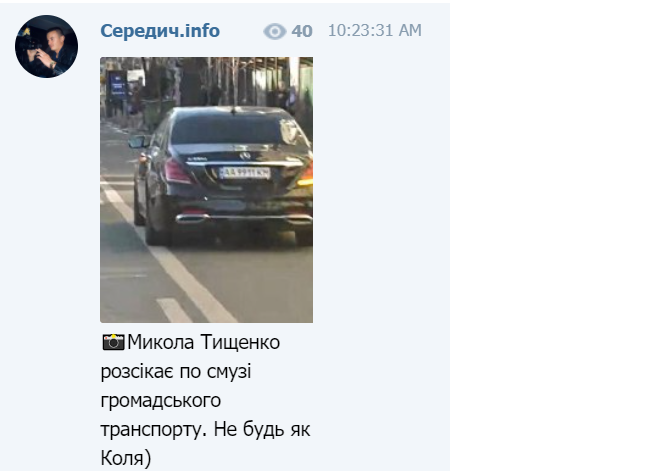
Task: Open the Середич.info channel avatar
Action: click(x=46, y=46)
